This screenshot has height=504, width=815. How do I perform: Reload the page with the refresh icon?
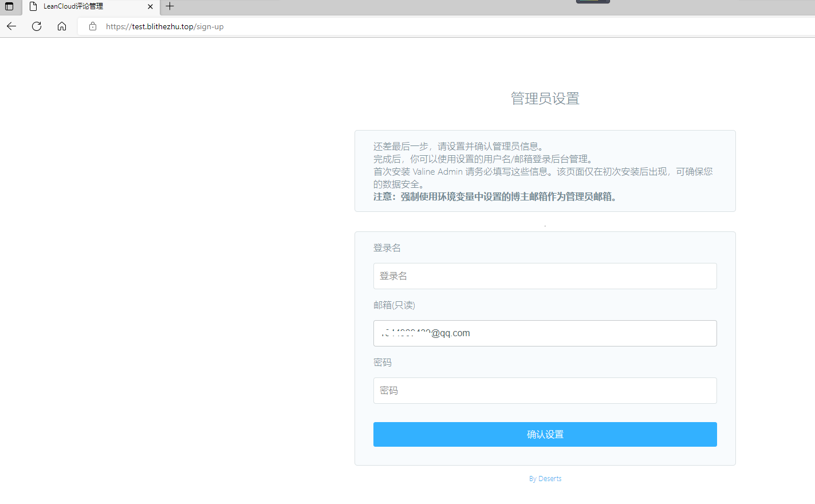click(37, 26)
